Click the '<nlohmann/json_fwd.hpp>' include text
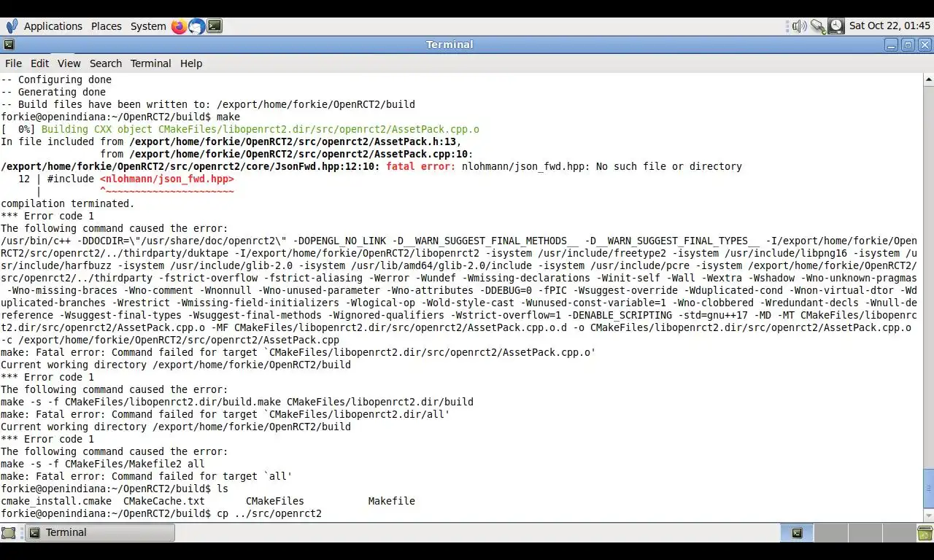 [167, 179]
